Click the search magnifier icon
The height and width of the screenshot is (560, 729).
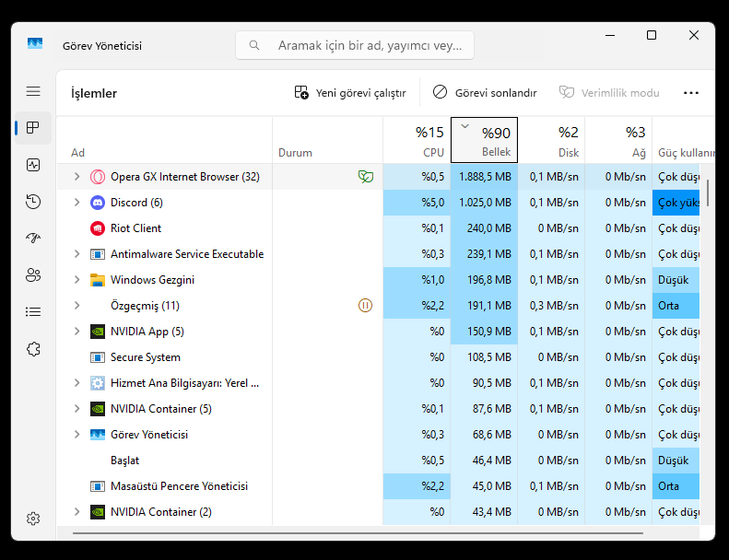click(x=254, y=45)
